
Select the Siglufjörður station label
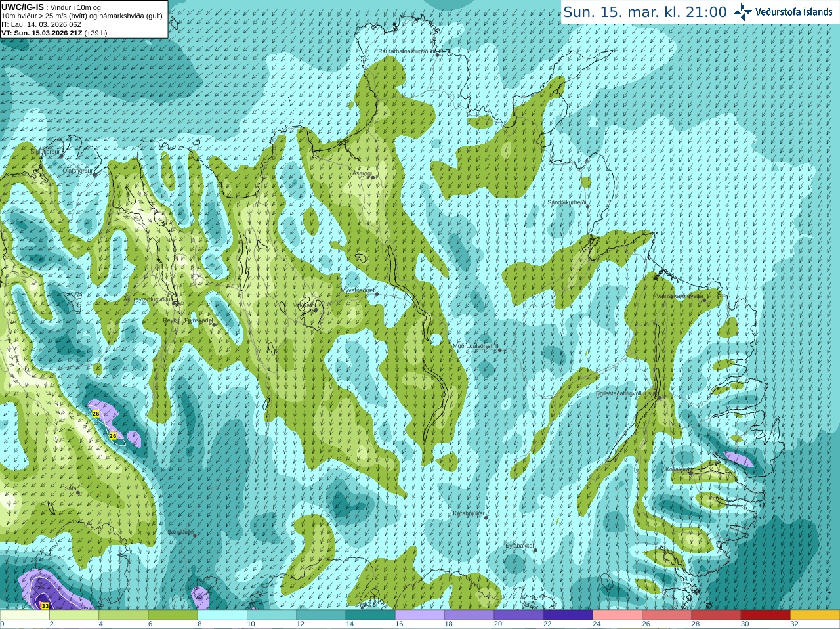tap(45, 152)
